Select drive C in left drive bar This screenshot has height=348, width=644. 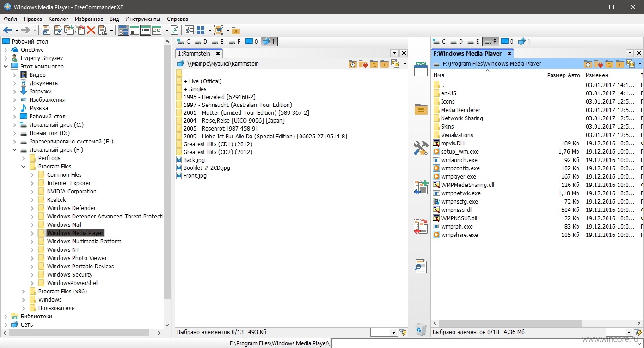[x=184, y=42]
